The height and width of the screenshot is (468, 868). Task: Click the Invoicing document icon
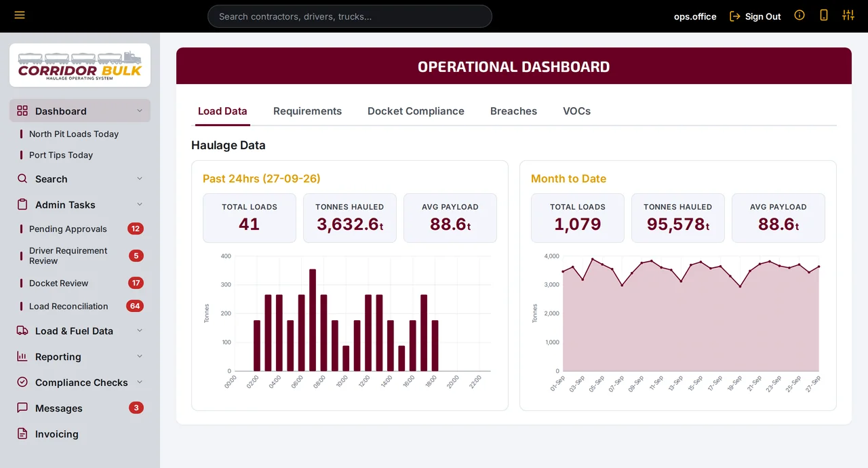tap(22, 433)
